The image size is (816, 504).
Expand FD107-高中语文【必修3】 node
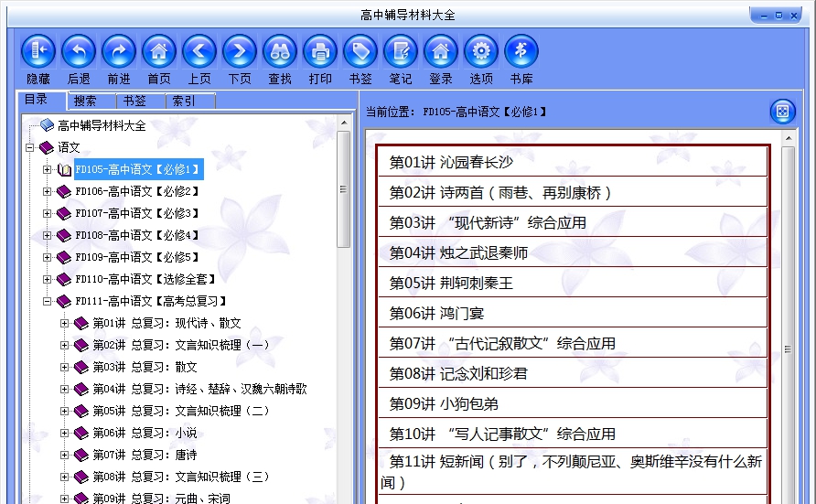pos(48,213)
